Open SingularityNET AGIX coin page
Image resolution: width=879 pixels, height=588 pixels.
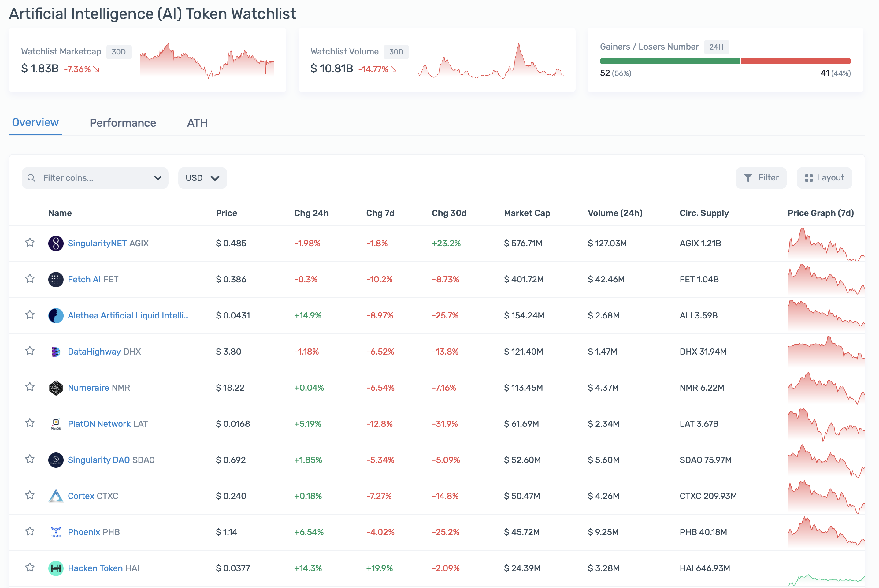point(108,244)
